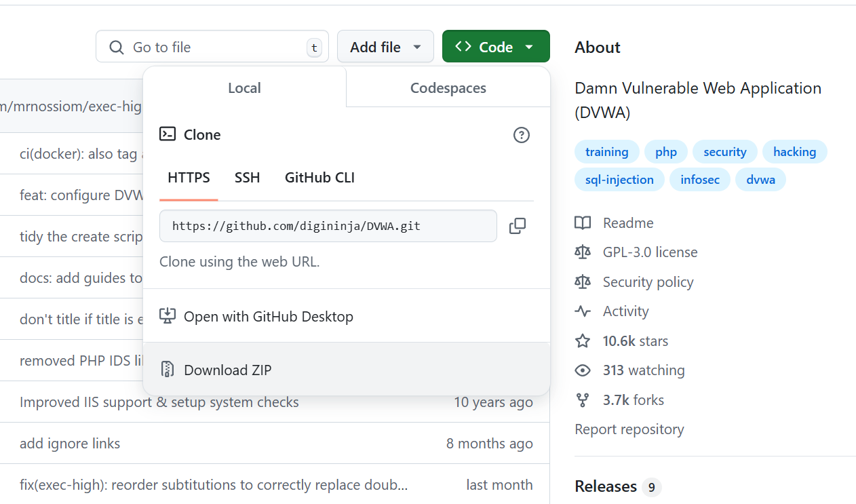Click the terminal icon beside Clone

168,134
